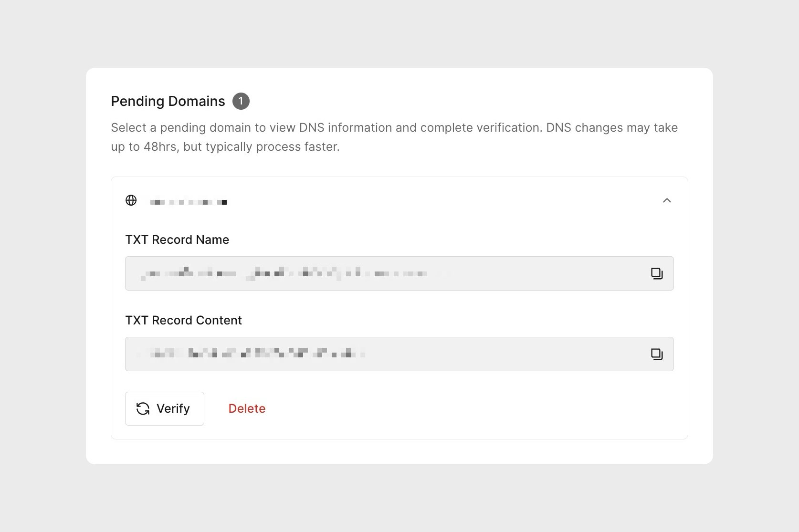799x532 pixels.
Task: Click into the TXT Record Content field
Action: tap(399, 354)
